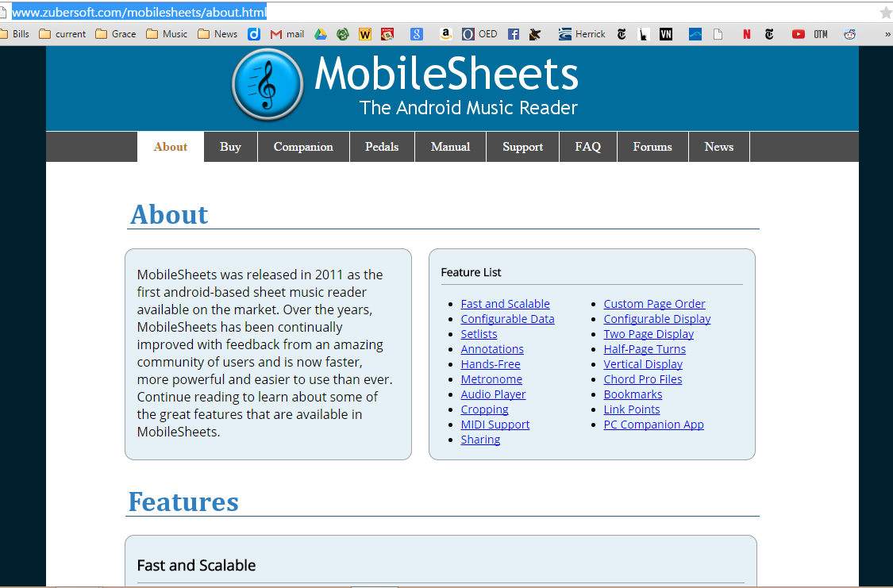Open the OTM bookmark
Screen dimensions: 893x588
tap(821, 34)
